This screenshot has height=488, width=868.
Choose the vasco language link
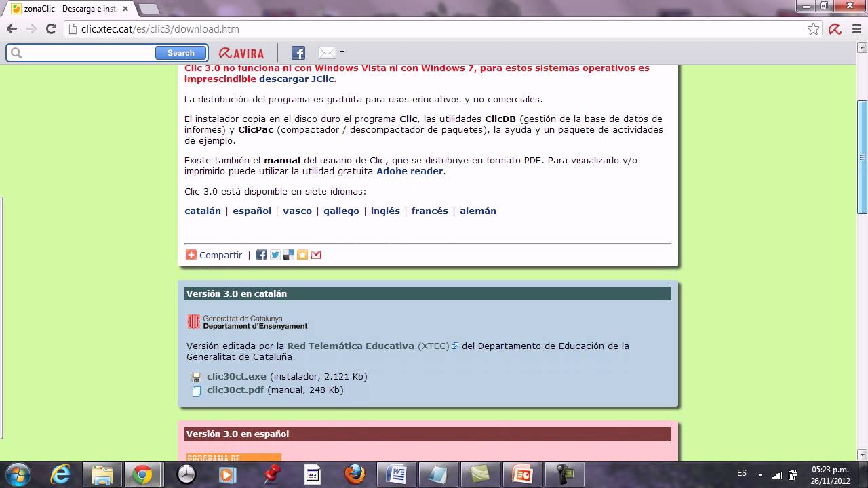[x=297, y=211]
